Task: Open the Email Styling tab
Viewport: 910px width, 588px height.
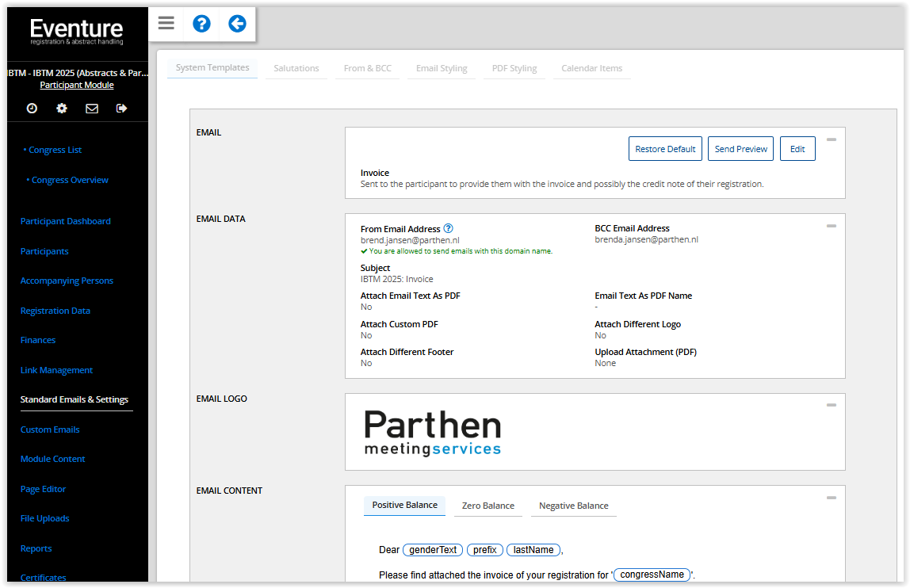Action: pos(442,68)
